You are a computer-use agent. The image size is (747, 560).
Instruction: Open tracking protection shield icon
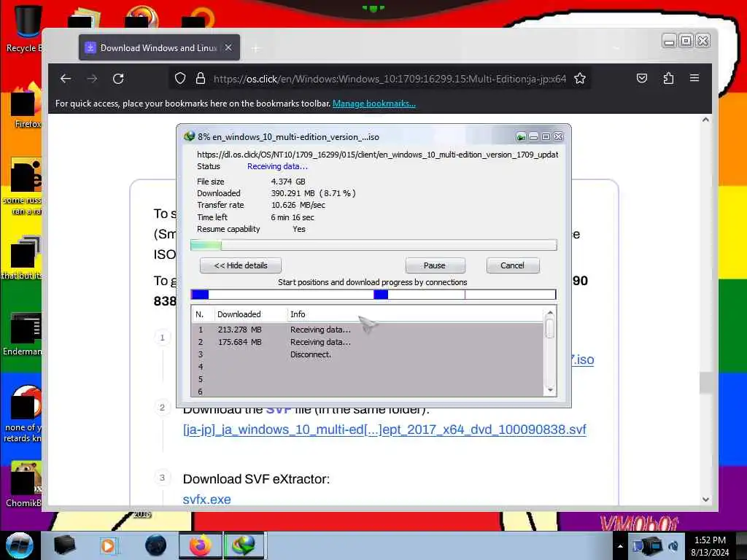pos(180,79)
